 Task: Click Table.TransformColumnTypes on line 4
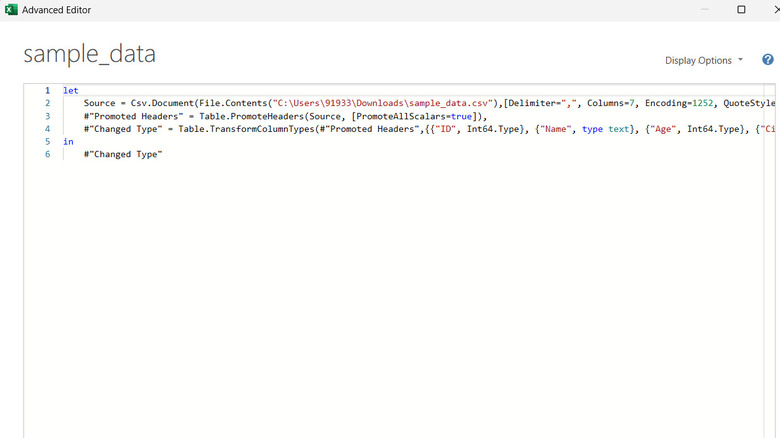click(x=246, y=129)
